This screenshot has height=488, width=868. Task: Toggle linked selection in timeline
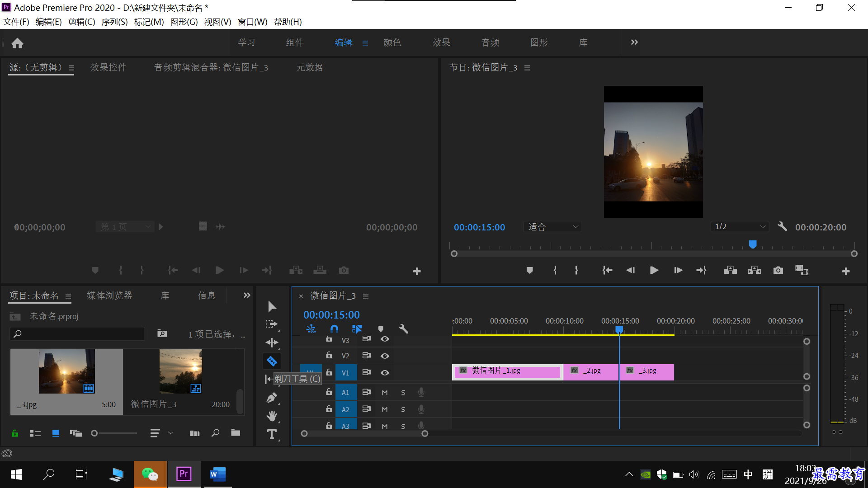(x=357, y=329)
